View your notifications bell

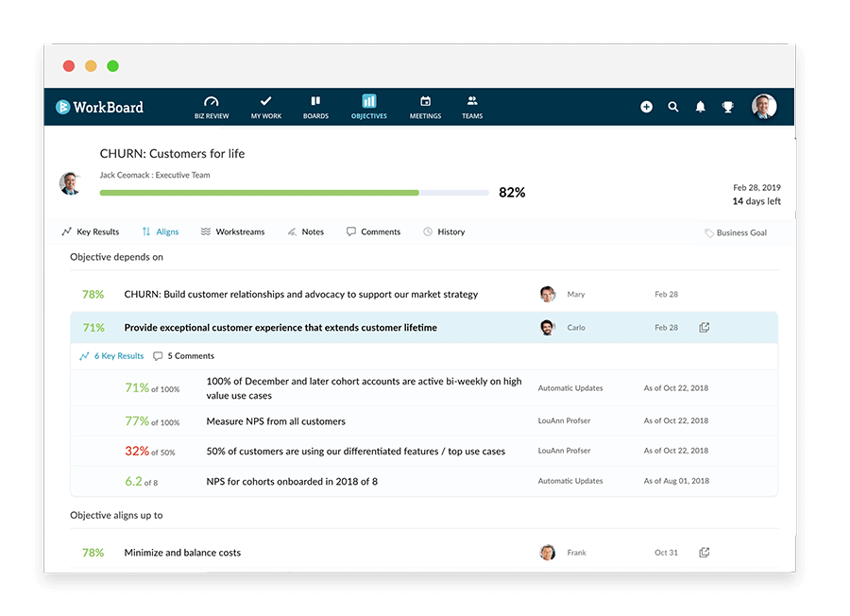(700, 107)
